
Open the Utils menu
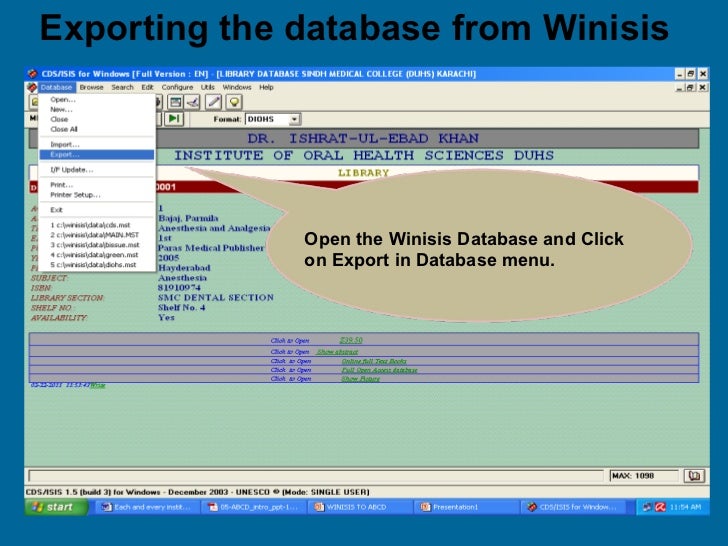208,87
